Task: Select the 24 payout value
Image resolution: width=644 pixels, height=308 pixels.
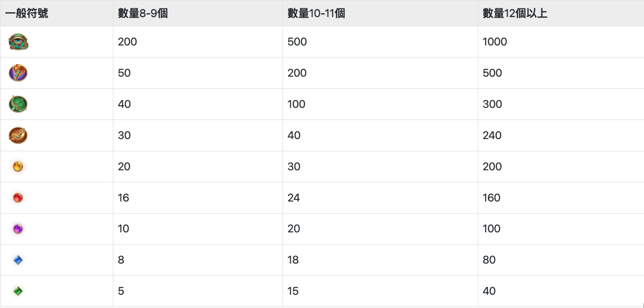Action: click(x=293, y=198)
